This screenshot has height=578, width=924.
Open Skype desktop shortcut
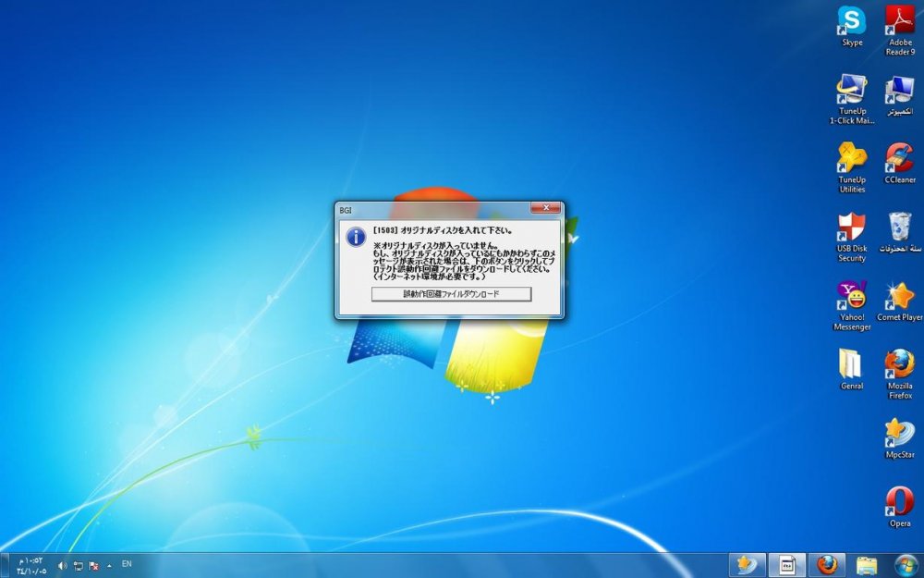851,21
